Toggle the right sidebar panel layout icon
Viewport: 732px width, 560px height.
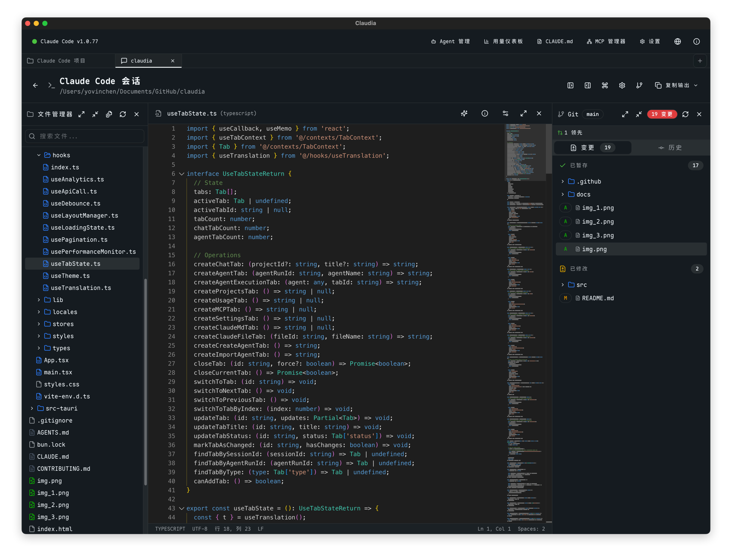[x=588, y=85]
